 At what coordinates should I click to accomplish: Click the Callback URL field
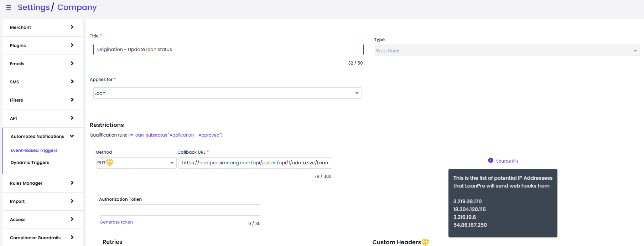point(255,163)
